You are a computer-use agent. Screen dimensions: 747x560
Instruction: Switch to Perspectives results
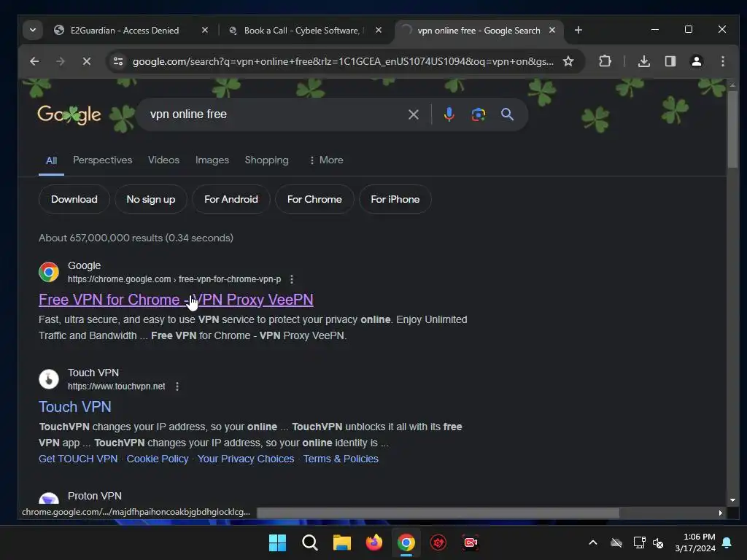102,160
